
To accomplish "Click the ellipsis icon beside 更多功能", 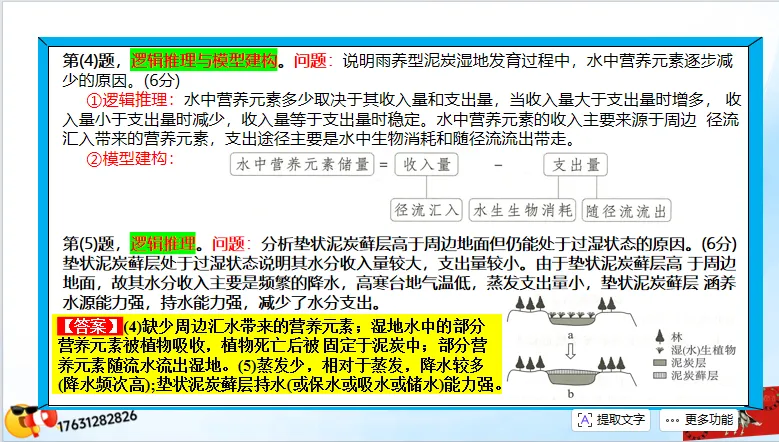I will [672, 421].
